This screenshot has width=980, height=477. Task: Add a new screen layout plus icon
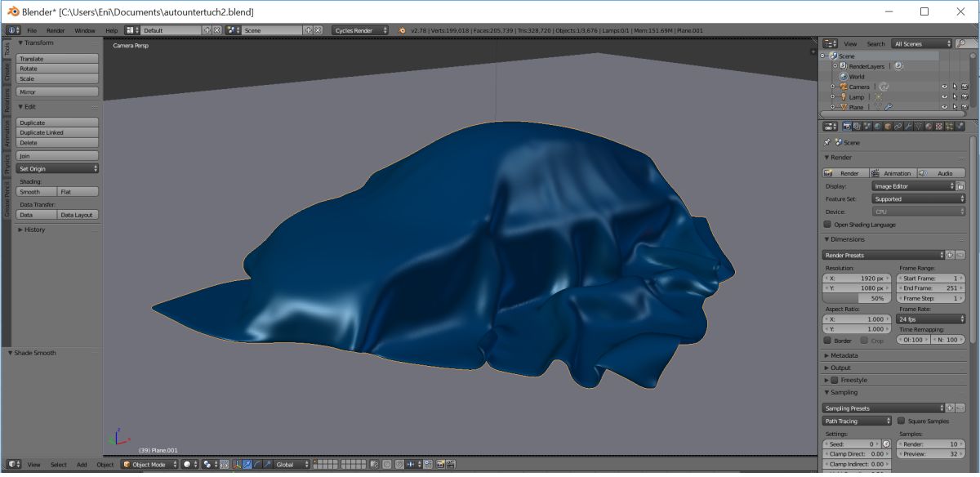[x=207, y=30]
